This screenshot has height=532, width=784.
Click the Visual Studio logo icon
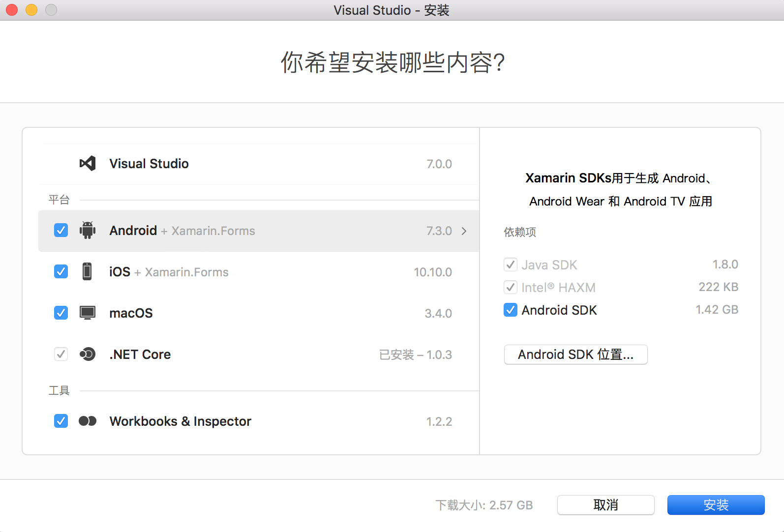[x=88, y=163]
